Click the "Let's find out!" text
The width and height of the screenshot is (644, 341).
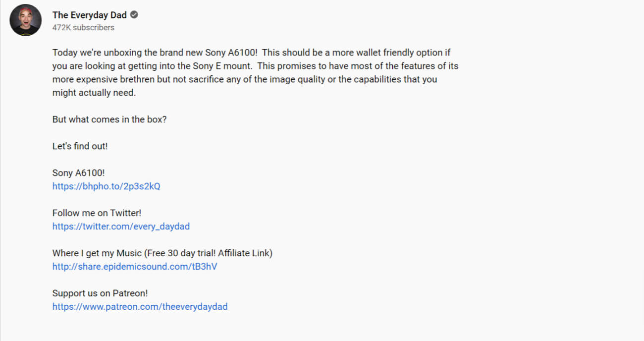click(x=80, y=146)
